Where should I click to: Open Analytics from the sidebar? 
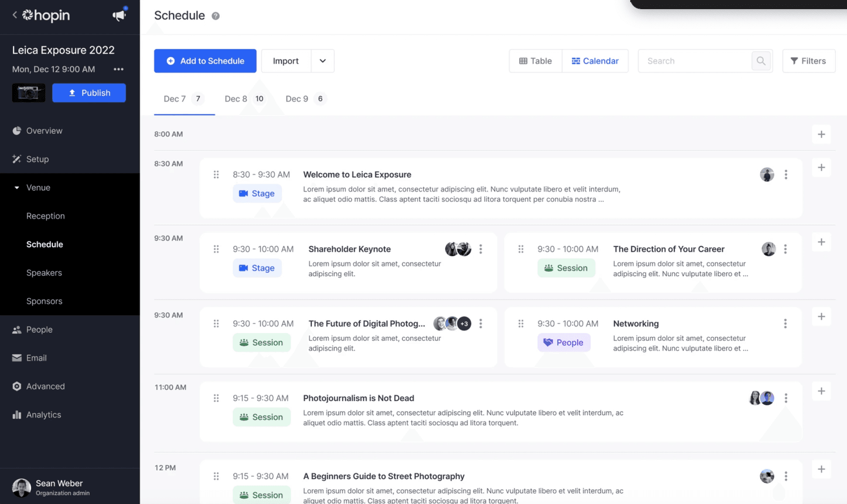pyautogui.click(x=43, y=415)
